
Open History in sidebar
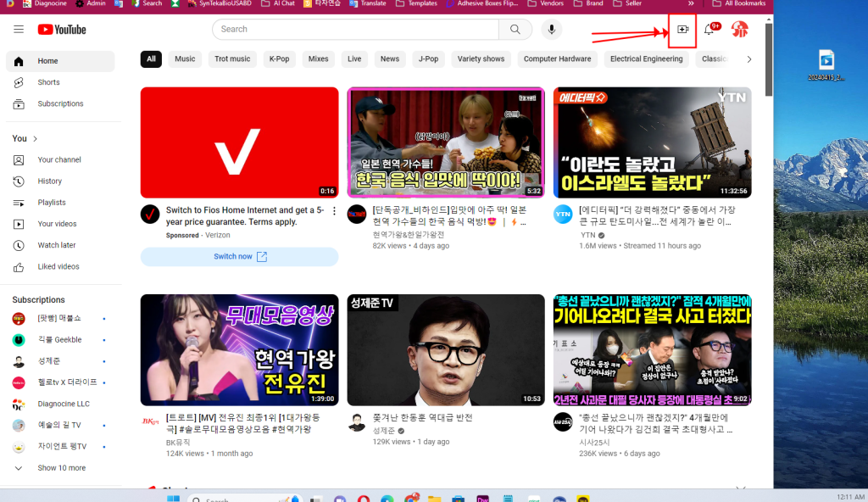[49, 181]
